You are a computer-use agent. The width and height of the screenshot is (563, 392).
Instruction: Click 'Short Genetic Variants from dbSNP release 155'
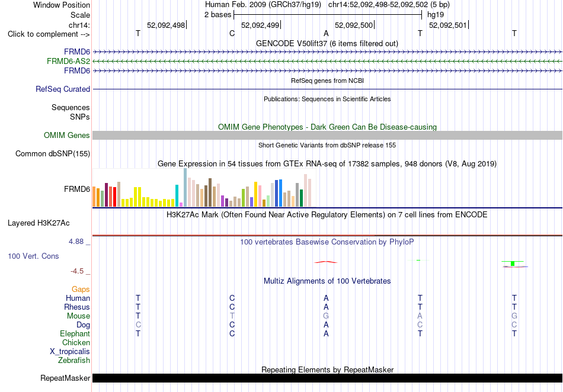(327, 145)
